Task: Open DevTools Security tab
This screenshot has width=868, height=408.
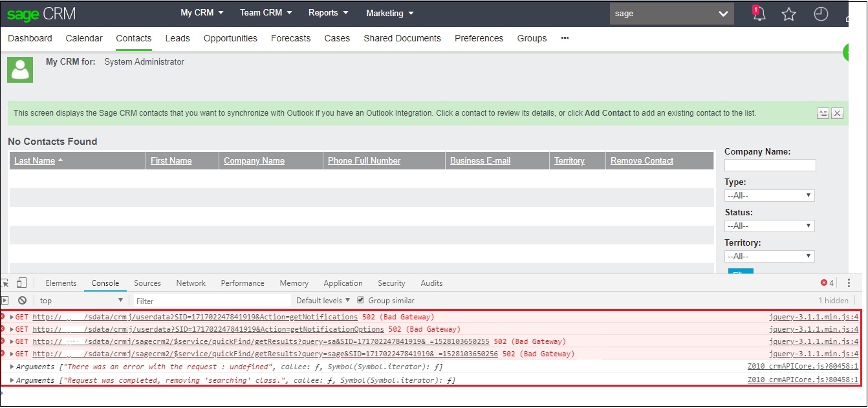Action: coord(391,283)
